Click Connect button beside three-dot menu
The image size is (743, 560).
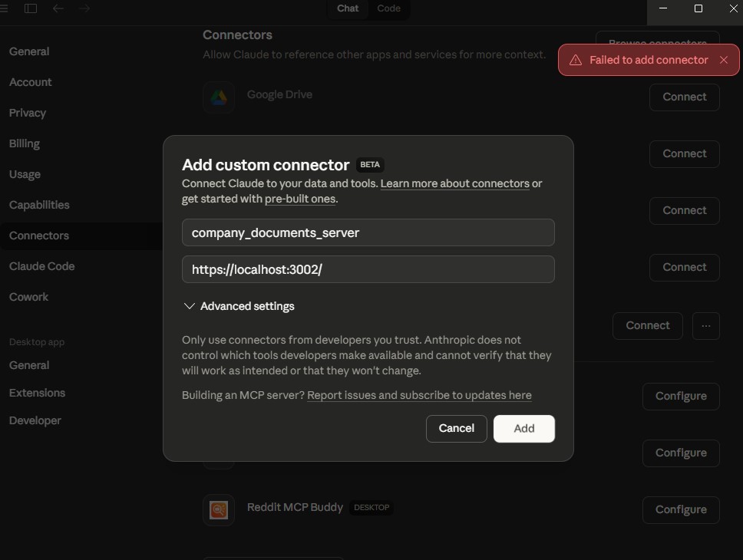pyautogui.click(x=647, y=326)
